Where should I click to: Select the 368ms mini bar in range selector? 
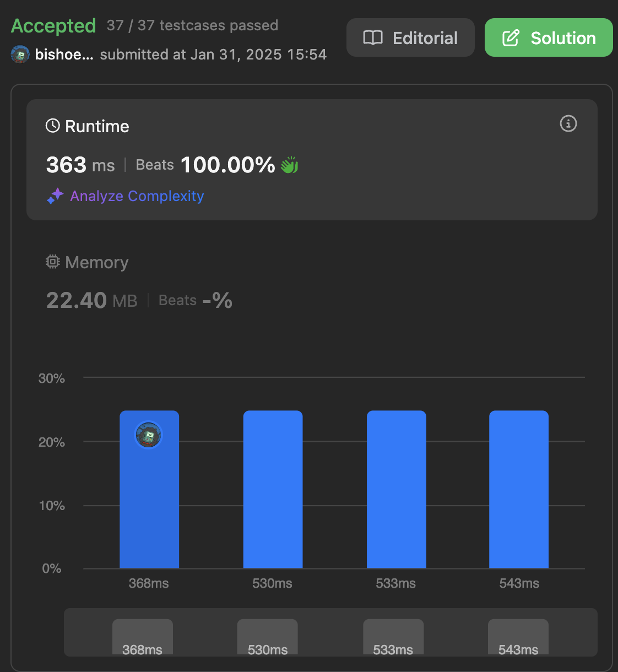click(143, 637)
